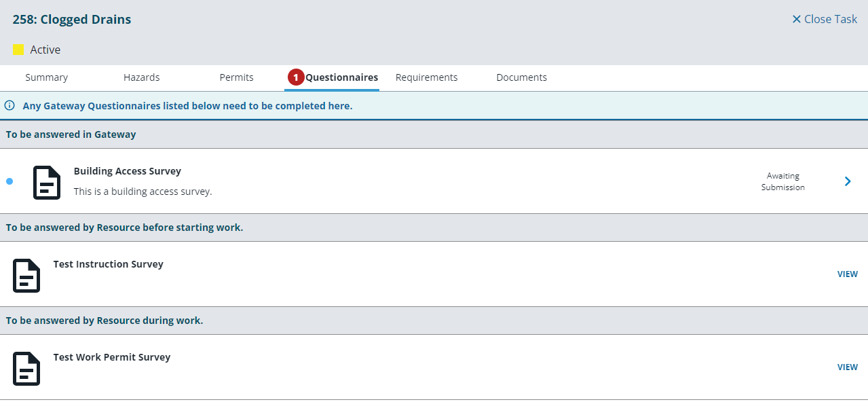Open the Hazards tab
868x419 pixels.
[x=141, y=77]
